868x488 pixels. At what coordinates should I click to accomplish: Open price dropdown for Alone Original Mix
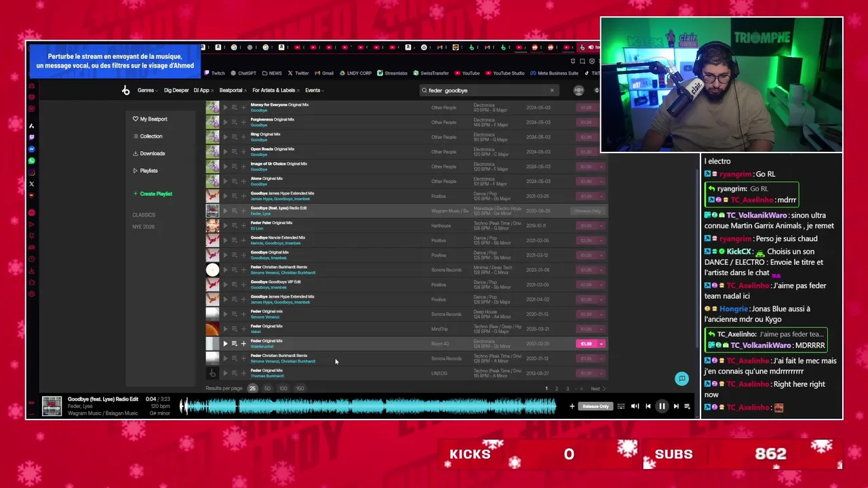(x=601, y=182)
